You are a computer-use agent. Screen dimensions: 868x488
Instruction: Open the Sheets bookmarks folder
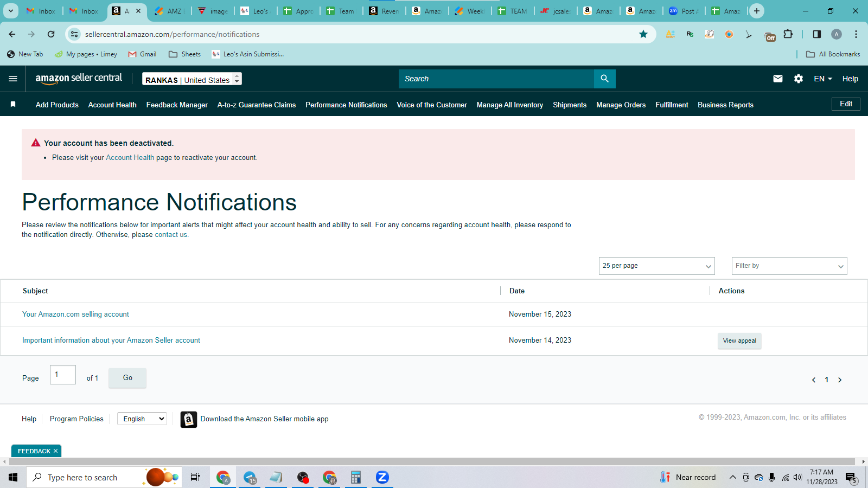pyautogui.click(x=184, y=54)
